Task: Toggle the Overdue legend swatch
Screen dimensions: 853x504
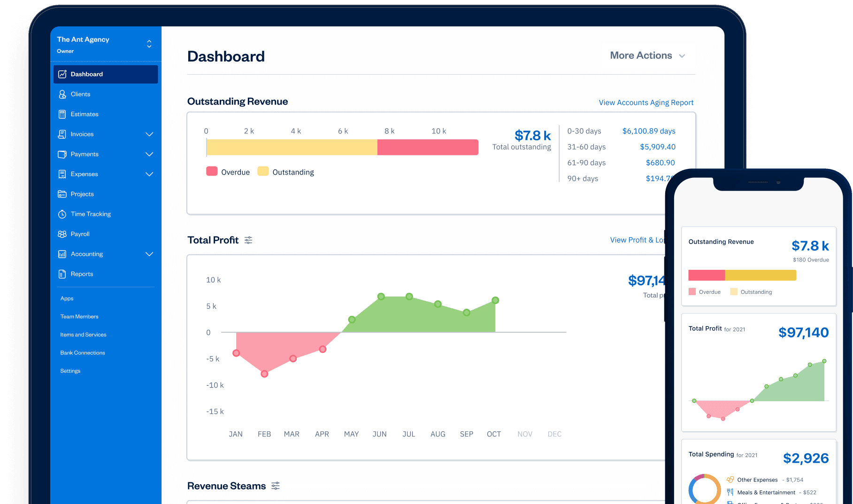Action: [212, 171]
